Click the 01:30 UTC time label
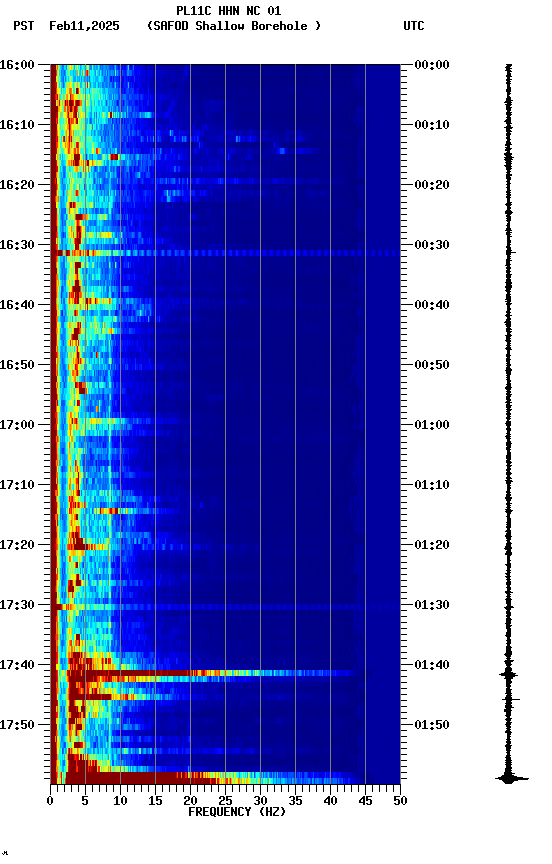This screenshot has height=864, width=552. (432, 605)
